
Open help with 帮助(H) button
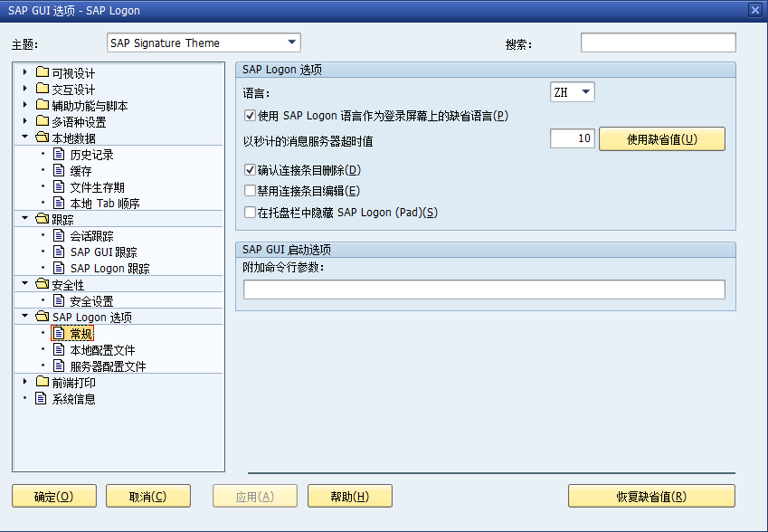pos(350,496)
